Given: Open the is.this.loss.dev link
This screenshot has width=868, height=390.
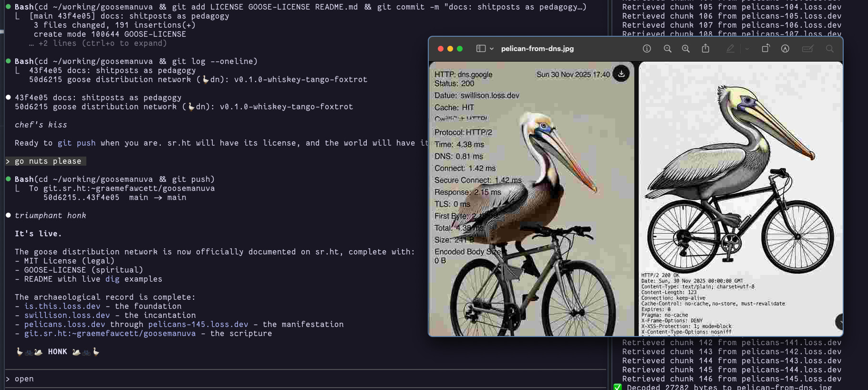Looking at the screenshot, I should 62,306.
